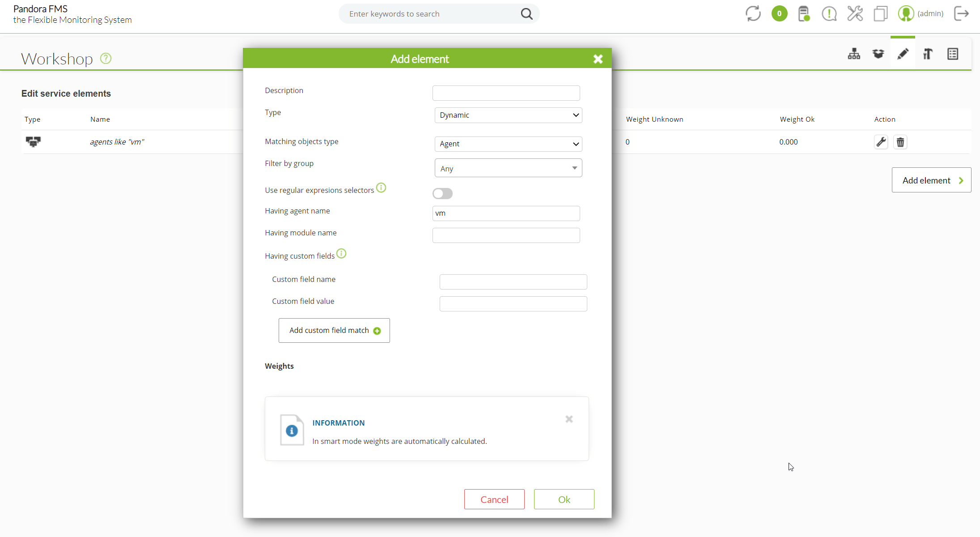
Task: Open the service tree view tab icon
Action: (x=854, y=54)
